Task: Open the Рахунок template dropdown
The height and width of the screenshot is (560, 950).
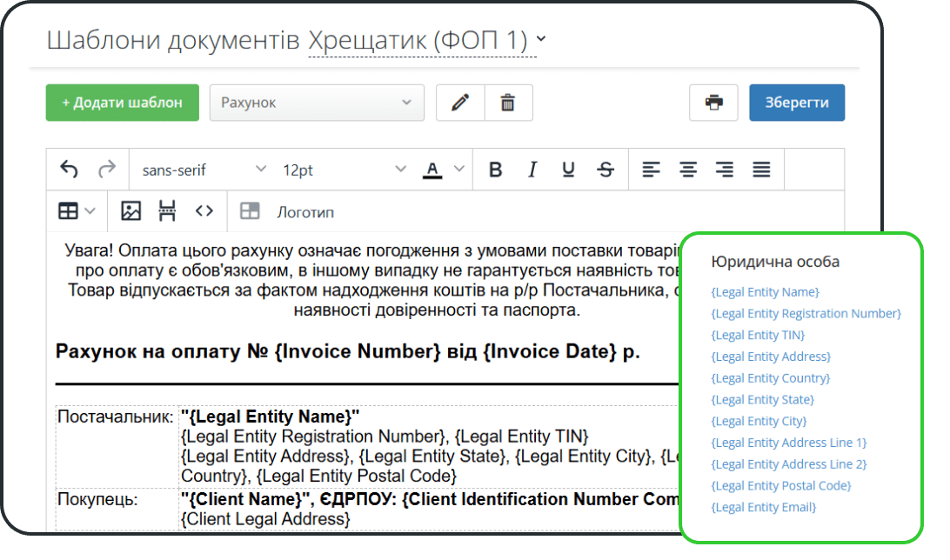Action: (317, 102)
